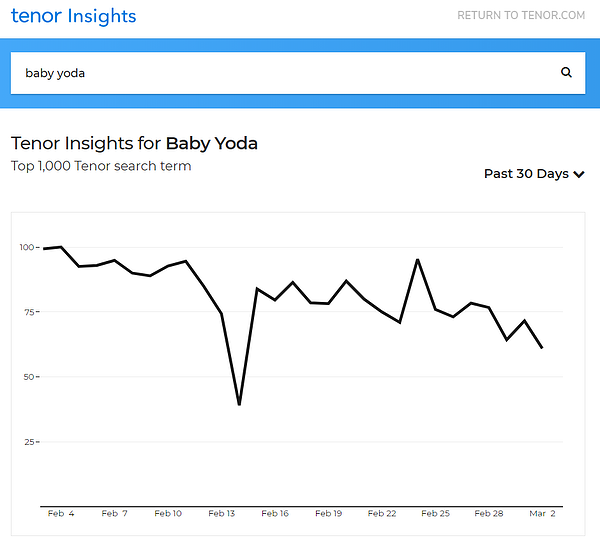The width and height of the screenshot is (600, 538).
Task: Open the Past 30 Days chevron arrow
Action: (578, 174)
